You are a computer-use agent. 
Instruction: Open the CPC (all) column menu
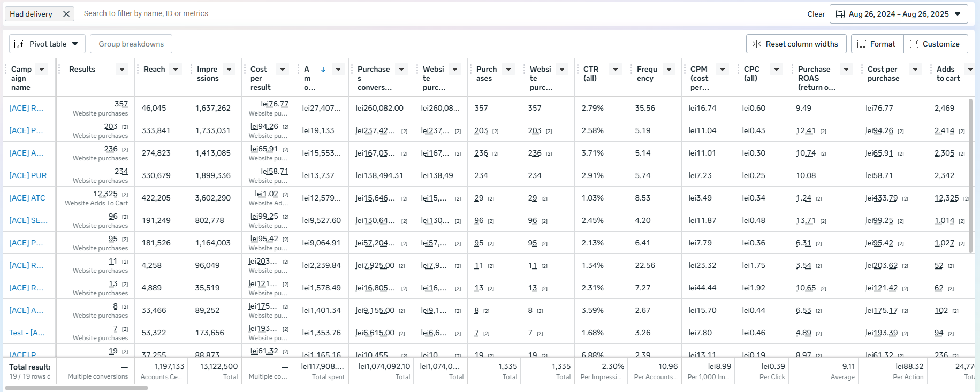[776, 69]
